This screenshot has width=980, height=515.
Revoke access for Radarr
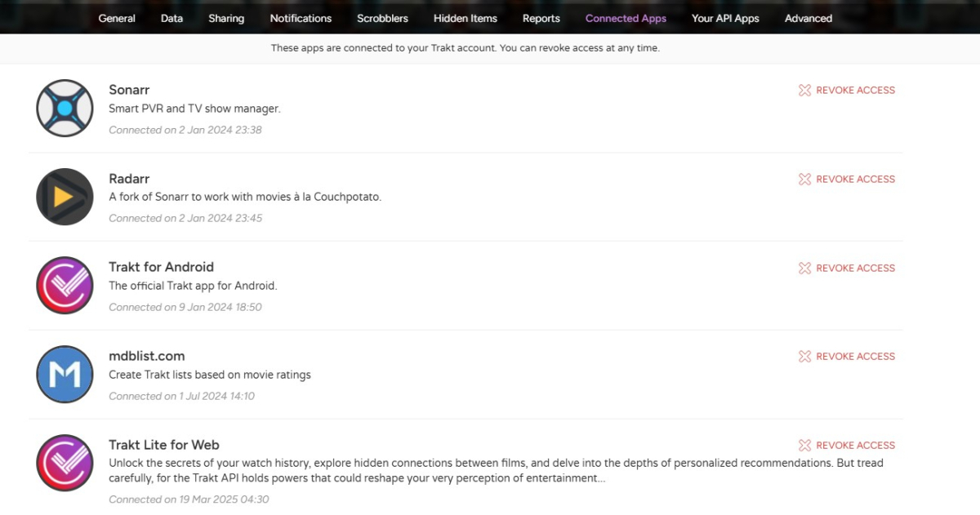coord(847,180)
